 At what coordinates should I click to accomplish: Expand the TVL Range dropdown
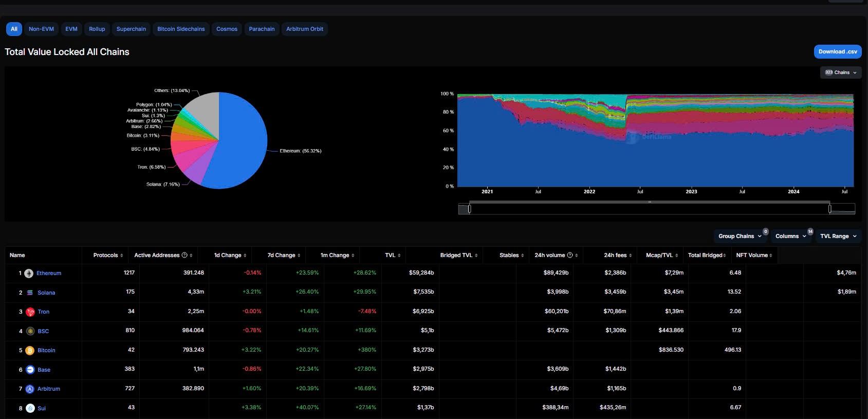(838, 236)
